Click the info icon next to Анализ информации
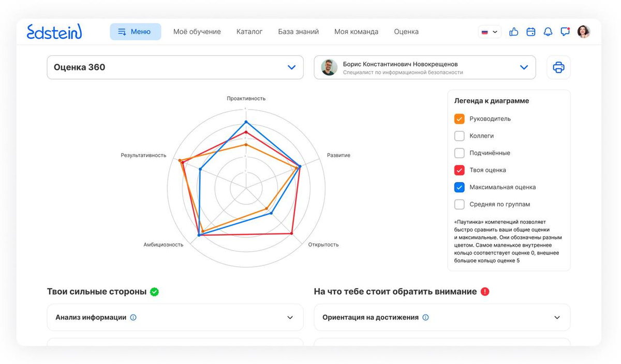 pos(134,317)
